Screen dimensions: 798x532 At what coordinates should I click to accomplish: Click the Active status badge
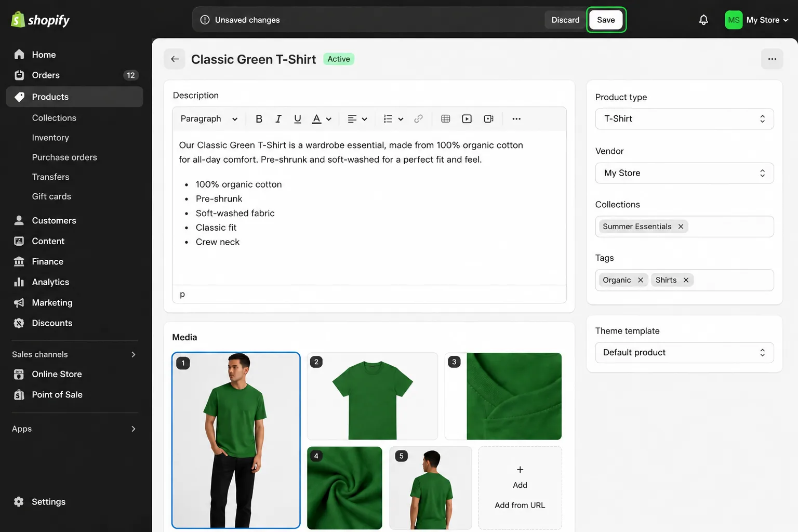(x=339, y=59)
